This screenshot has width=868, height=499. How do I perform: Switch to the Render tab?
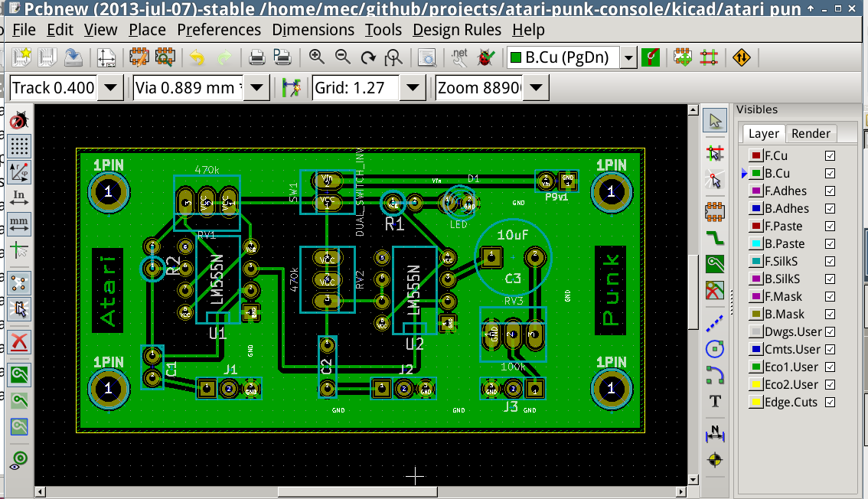[x=811, y=133]
